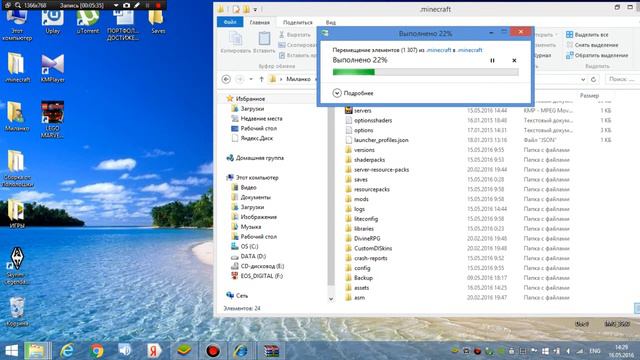Select Яндекс.Диск in sidebar
The image size is (640, 360).
click(x=252, y=138)
